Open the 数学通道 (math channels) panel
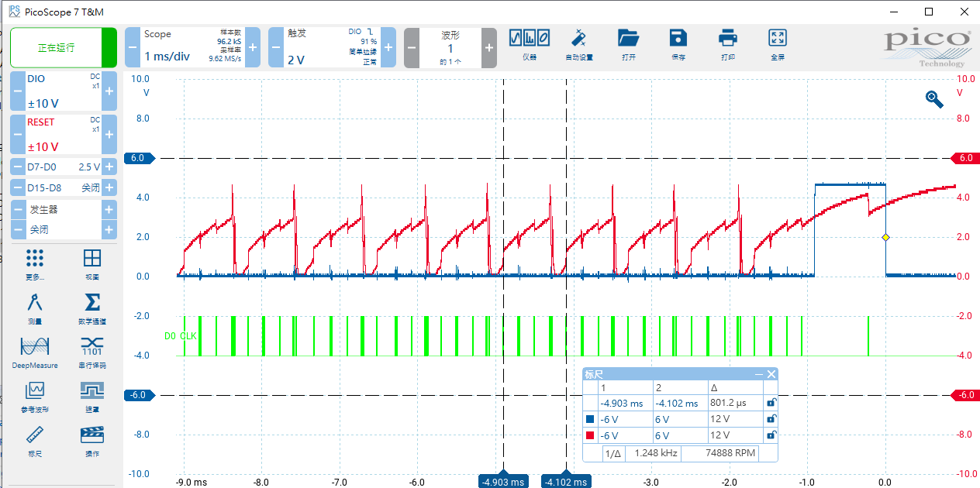980x488 pixels. pyautogui.click(x=91, y=305)
